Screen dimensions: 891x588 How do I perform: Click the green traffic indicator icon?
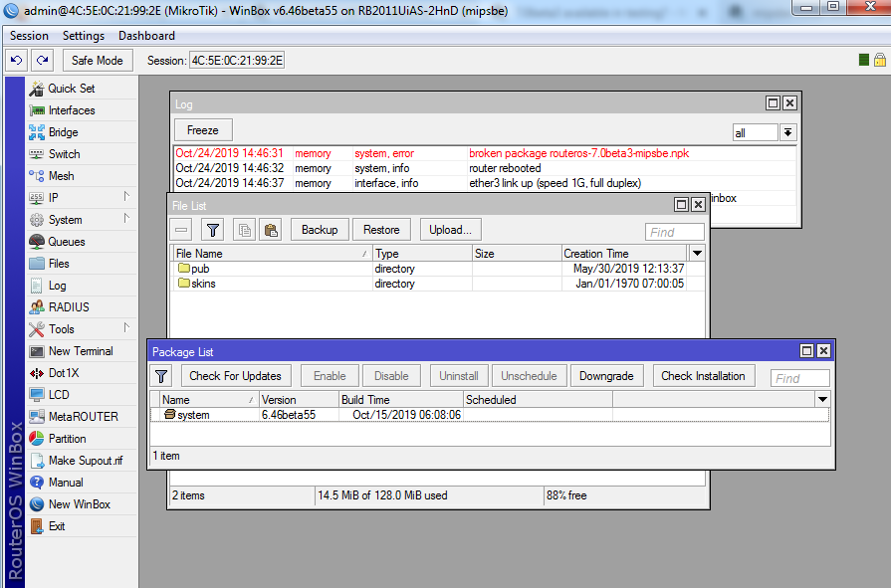pos(864,60)
